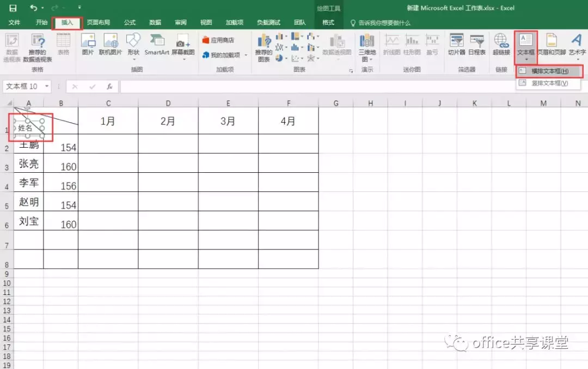The image size is (588, 369).
Task: Click 我的加载项 button
Action: point(223,55)
